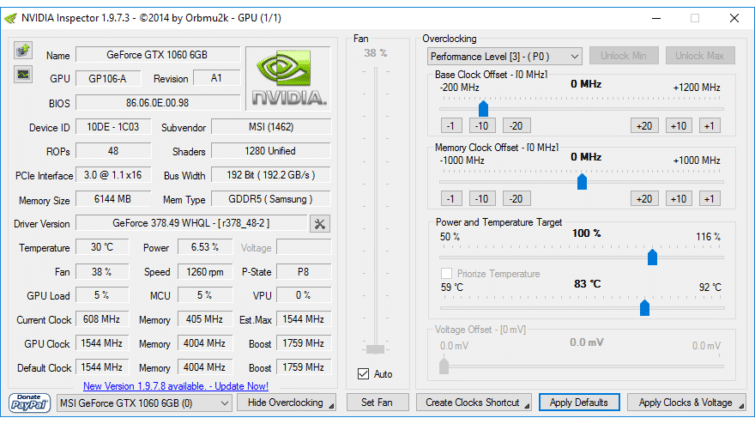Click the Subvendor field MSI (1462)
The image size is (755, 424).
pyautogui.click(x=271, y=127)
